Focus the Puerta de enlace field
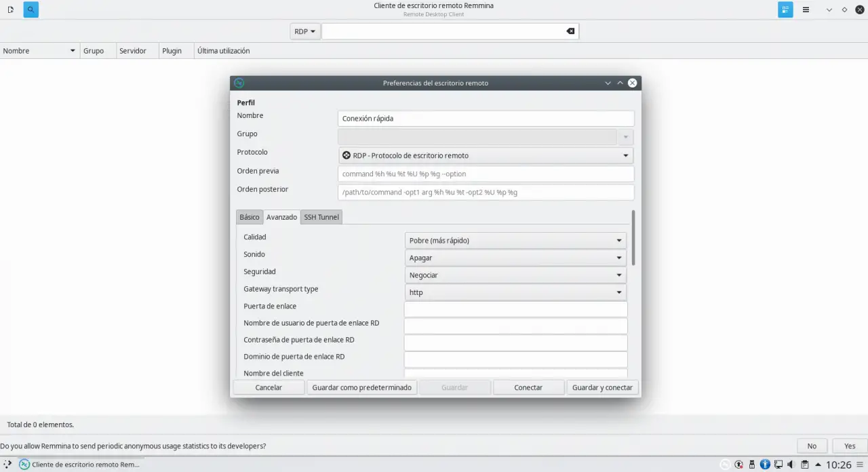The width and height of the screenshot is (868, 472). pyautogui.click(x=515, y=309)
